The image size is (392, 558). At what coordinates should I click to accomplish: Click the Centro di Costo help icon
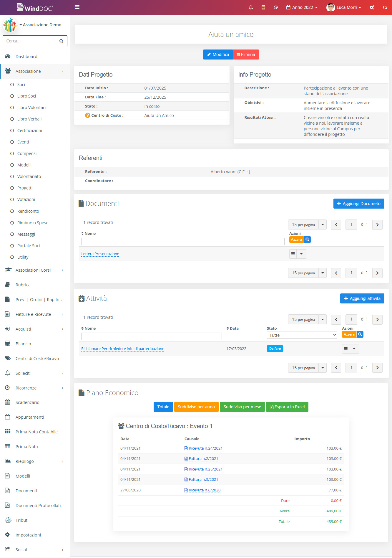(87, 115)
